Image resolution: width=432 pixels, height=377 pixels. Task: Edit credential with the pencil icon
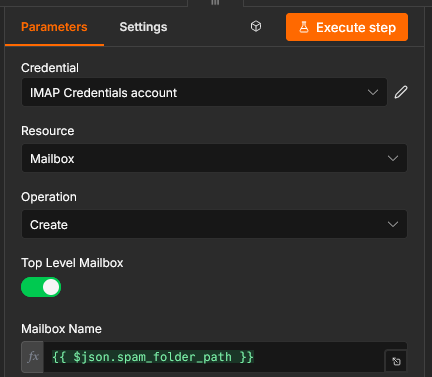coord(401,92)
